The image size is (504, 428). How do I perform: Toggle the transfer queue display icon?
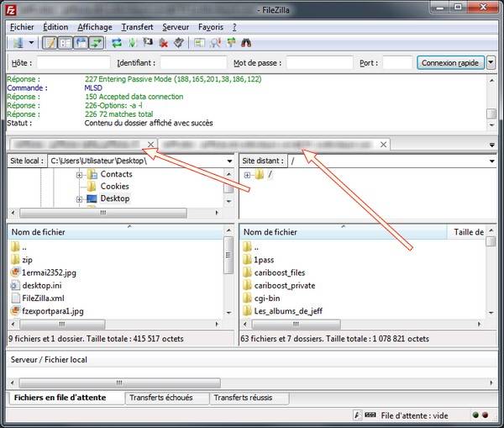click(x=97, y=43)
